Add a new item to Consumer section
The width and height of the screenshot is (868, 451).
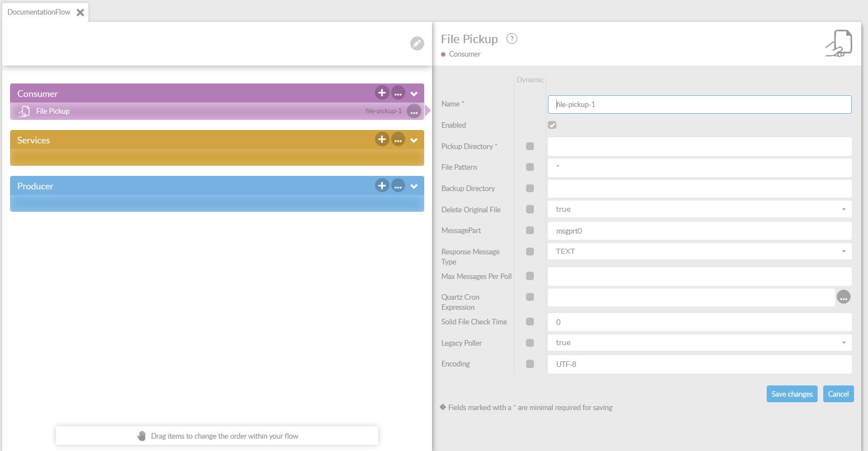click(x=382, y=93)
